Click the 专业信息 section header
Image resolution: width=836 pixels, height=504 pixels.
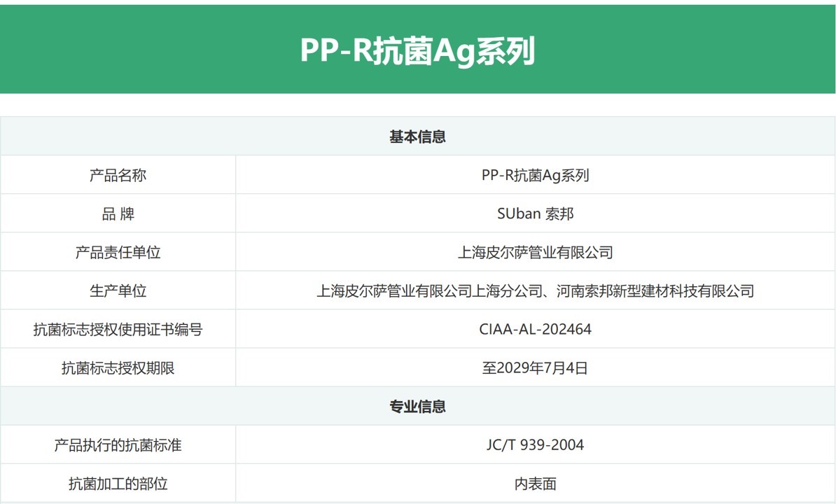pos(417,407)
